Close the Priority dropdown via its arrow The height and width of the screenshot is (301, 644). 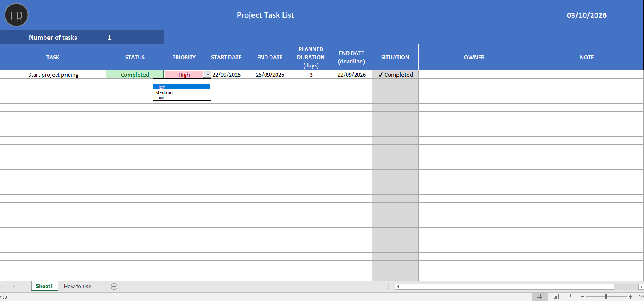pos(208,75)
